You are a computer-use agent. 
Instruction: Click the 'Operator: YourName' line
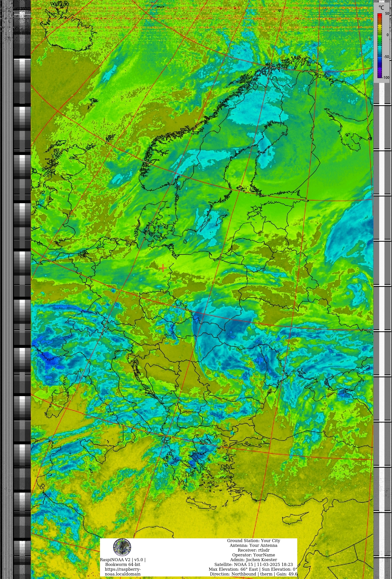click(254, 555)
